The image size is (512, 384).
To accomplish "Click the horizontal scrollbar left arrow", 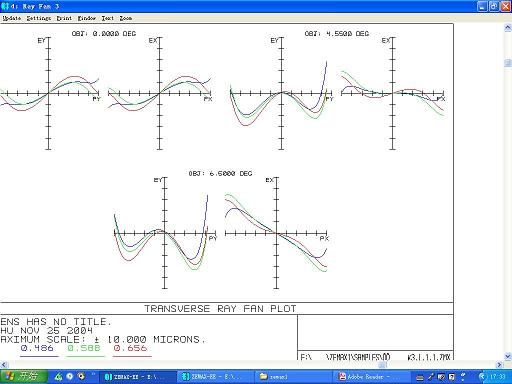I will 4,364.
